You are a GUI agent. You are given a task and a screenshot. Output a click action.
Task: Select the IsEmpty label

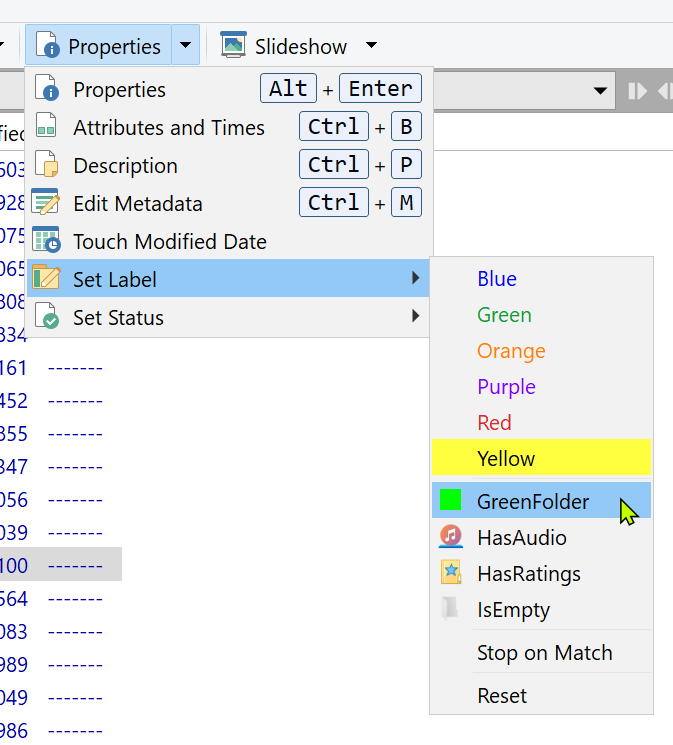541,610
